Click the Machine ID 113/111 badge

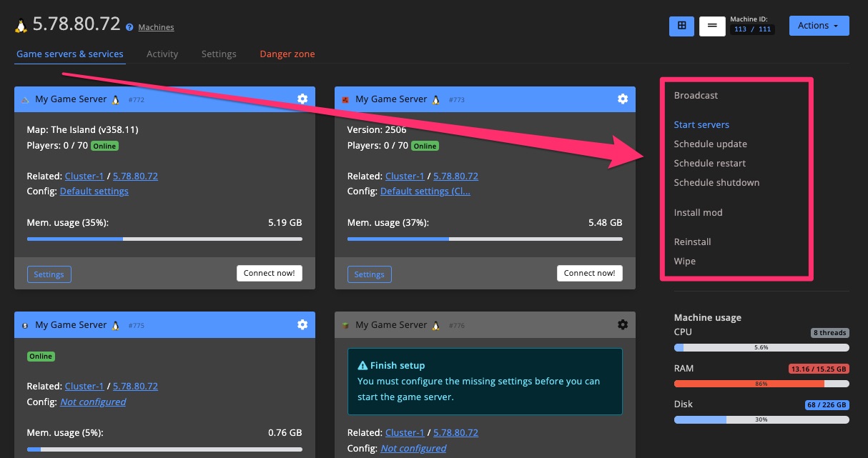click(x=753, y=29)
